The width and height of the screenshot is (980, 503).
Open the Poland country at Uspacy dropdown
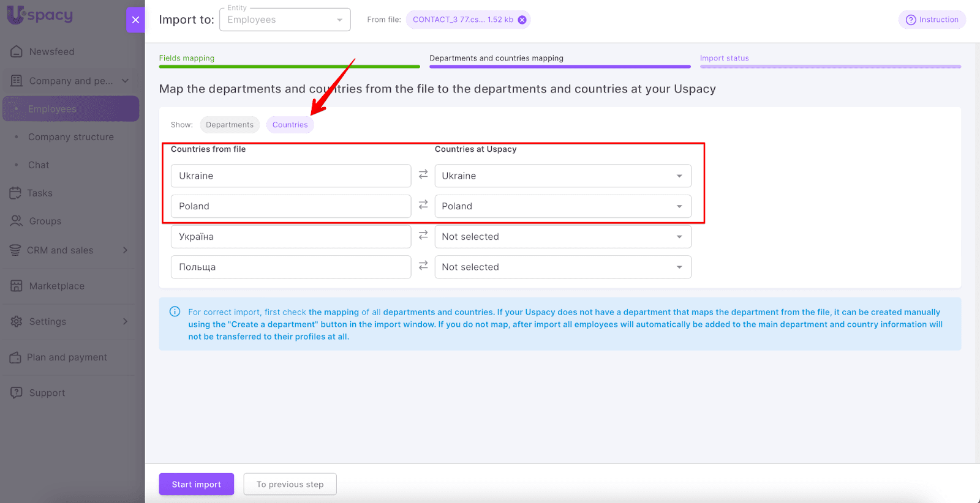(x=563, y=206)
